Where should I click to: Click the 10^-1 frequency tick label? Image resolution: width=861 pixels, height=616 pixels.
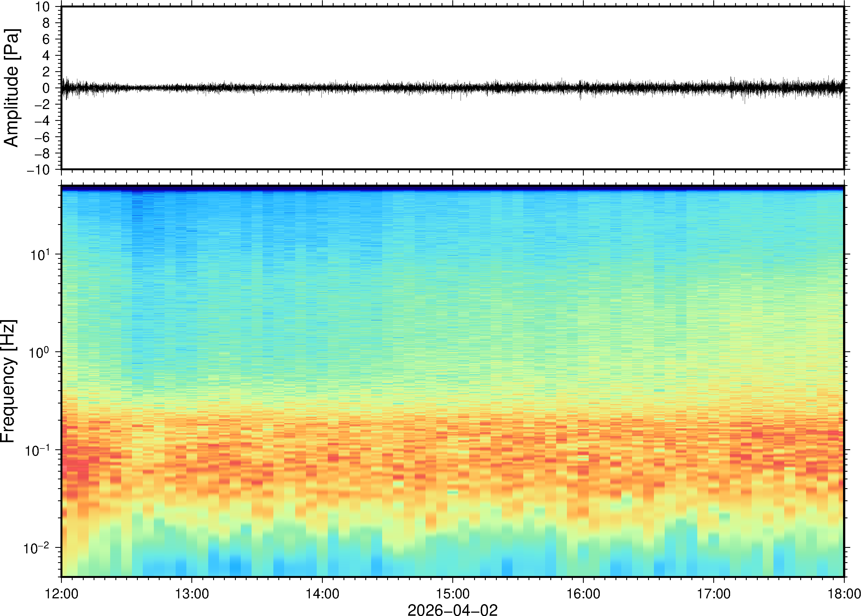[x=36, y=450]
